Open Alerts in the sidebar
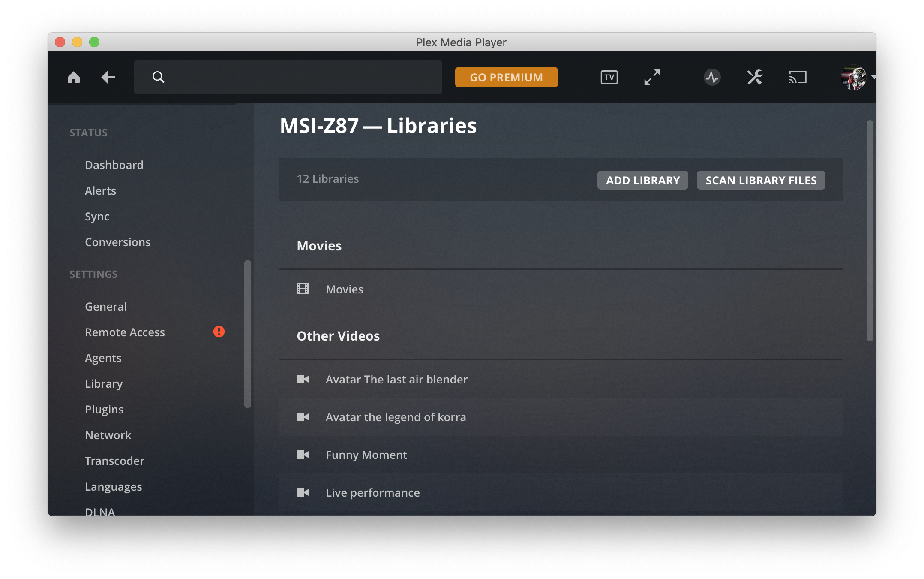The width and height of the screenshot is (924, 579). tap(100, 191)
